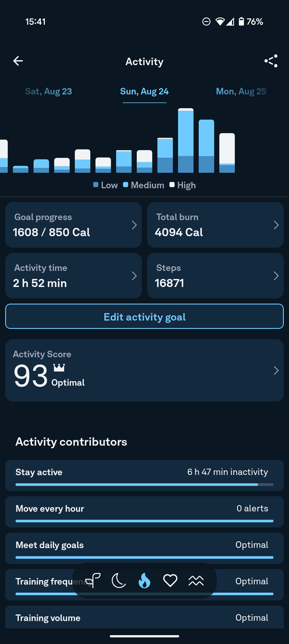Tap the Move every hour progress bar
Image resolution: width=289 pixels, height=644 pixels.
tap(144, 521)
